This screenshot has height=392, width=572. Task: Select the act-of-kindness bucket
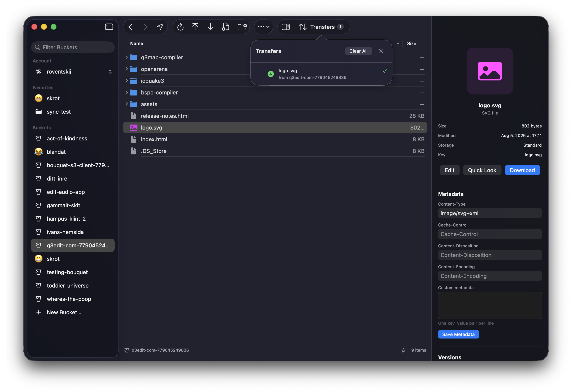(73, 138)
